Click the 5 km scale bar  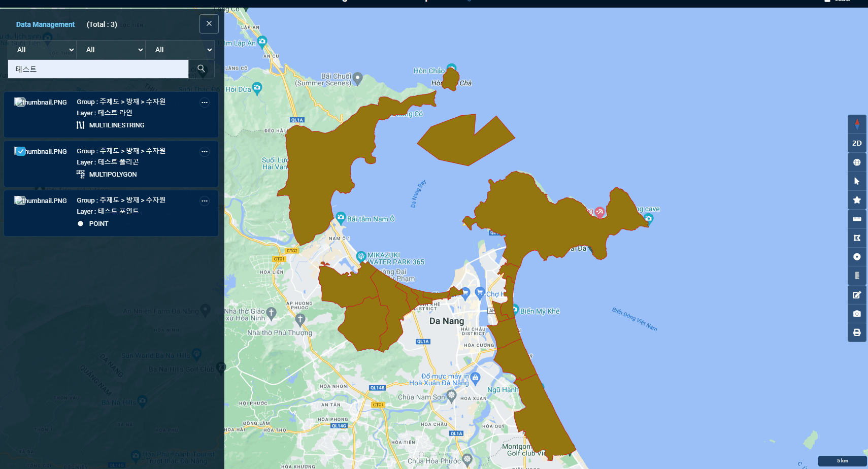click(x=842, y=461)
